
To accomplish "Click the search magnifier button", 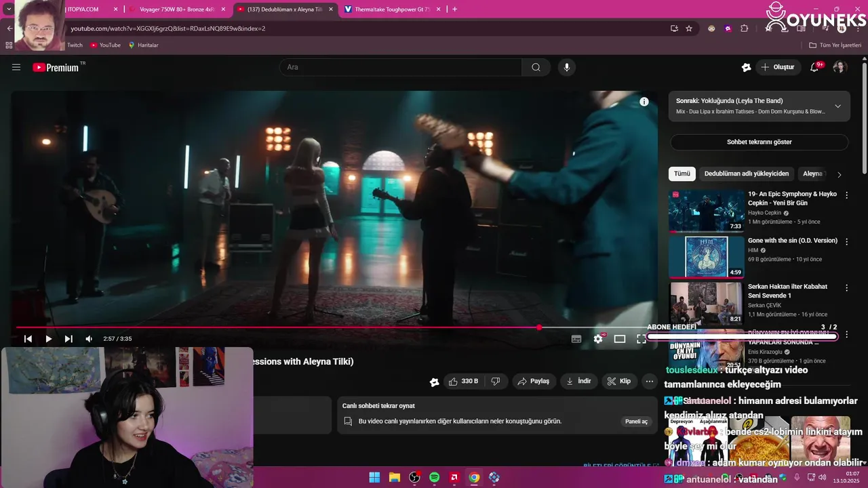I will [x=536, y=67].
